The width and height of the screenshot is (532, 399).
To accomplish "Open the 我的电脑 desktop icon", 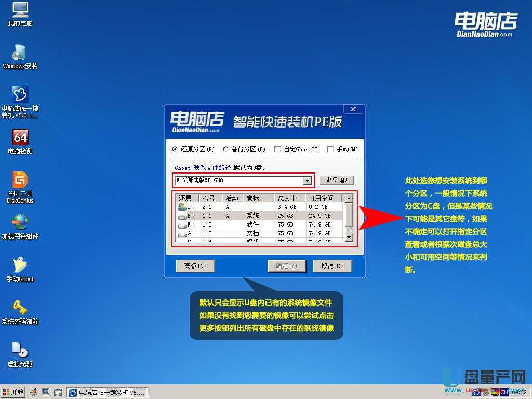I will [20, 14].
